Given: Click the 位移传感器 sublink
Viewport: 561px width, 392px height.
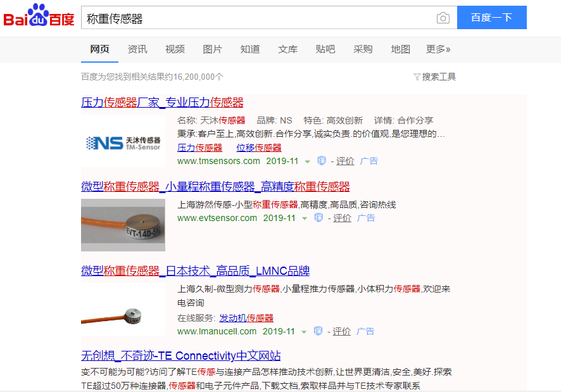Looking at the screenshot, I should pos(259,148).
